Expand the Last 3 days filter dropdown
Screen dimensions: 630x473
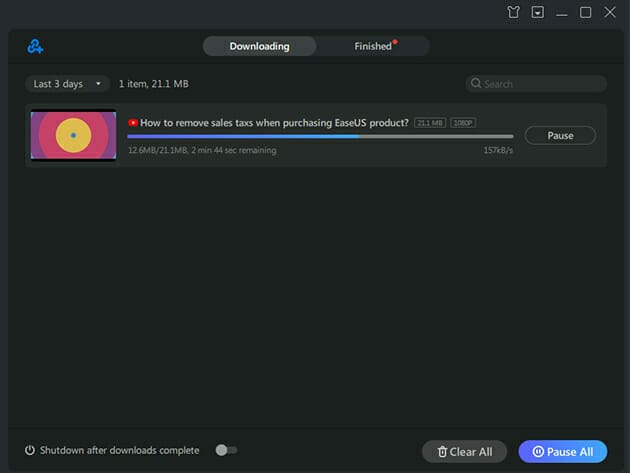point(67,84)
